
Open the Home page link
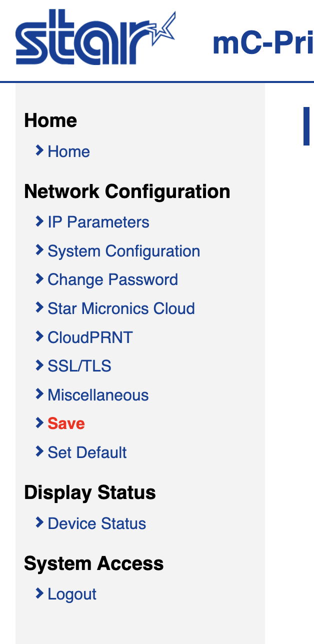(x=68, y=151)
